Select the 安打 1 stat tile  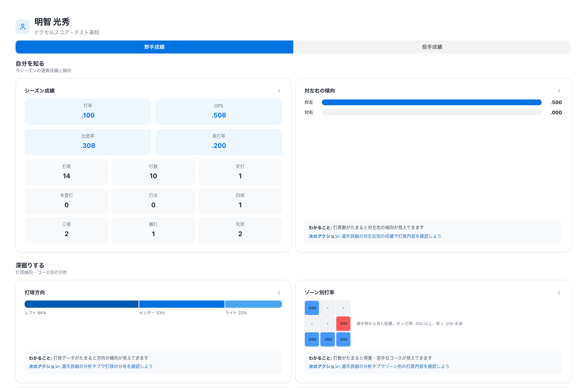(x=240, y=172)
